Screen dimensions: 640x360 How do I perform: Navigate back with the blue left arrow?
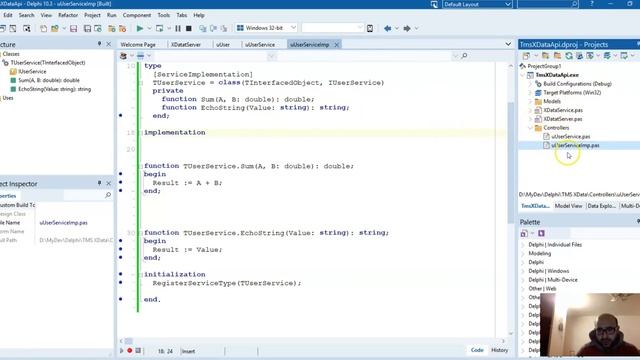tap(387, 28)
